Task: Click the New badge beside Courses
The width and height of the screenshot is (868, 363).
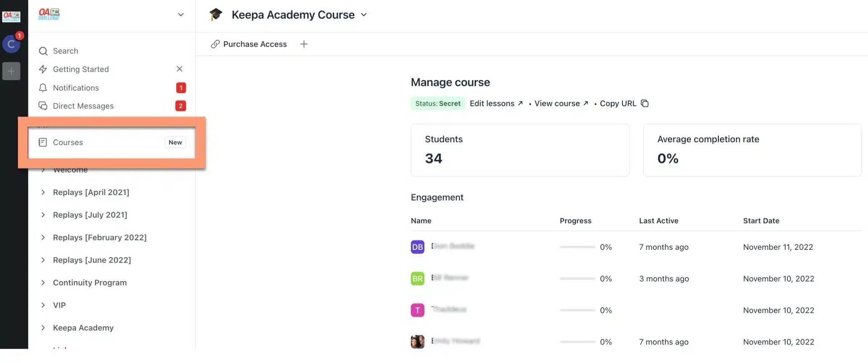Action: tap(175, 143)
